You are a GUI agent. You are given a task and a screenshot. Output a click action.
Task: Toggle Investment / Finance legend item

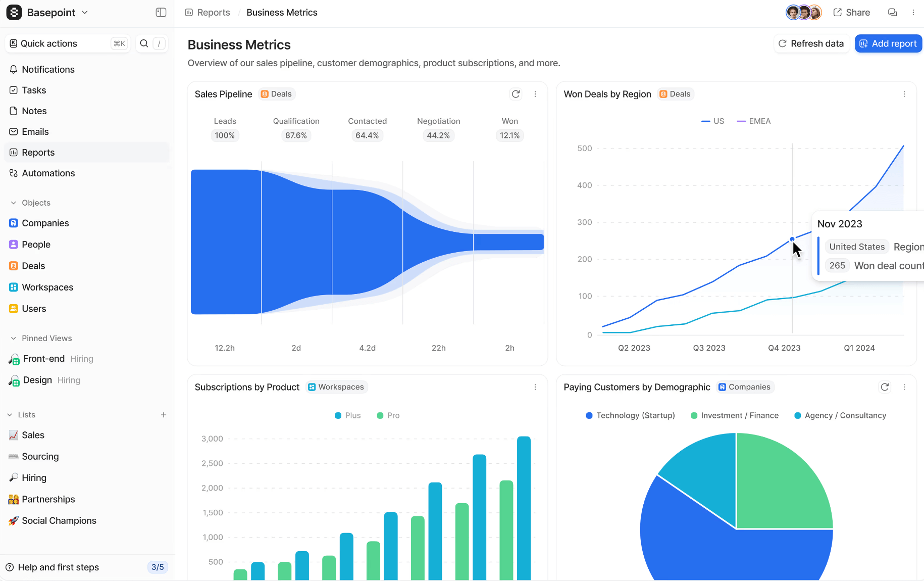735,415
